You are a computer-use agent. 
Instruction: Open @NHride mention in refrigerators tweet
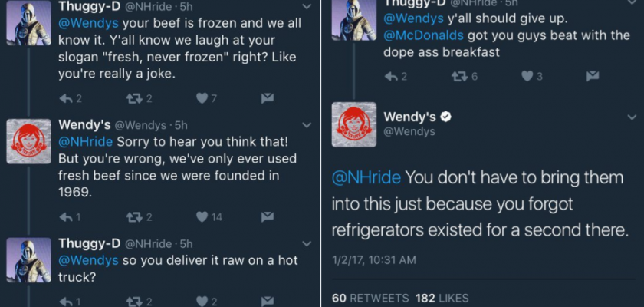click(x=366, y=177)
